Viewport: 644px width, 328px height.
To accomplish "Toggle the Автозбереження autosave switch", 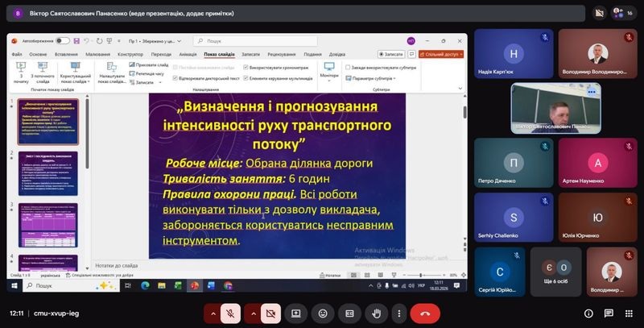I will (62, 40).
